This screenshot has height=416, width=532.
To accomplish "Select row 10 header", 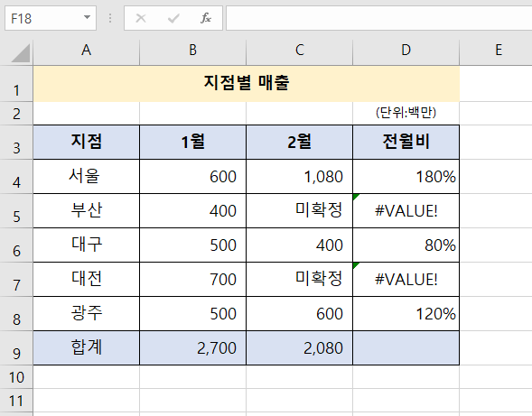I will [16, 377].
